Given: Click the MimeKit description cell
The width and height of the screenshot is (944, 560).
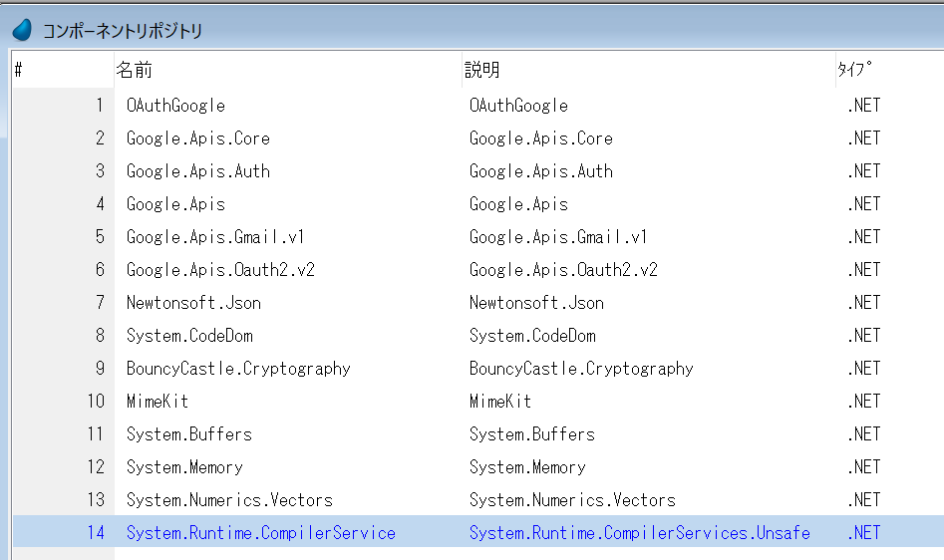Looking at the screenshot, I should (x=499, y=402).
